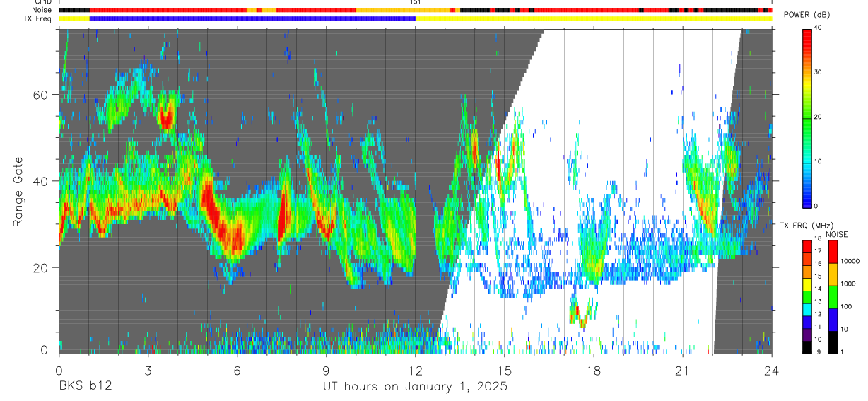The image size is (868, 401).
Task: Click the 'BKS b12' radar label
Action: pyautogui.click(x=85, y=387)
